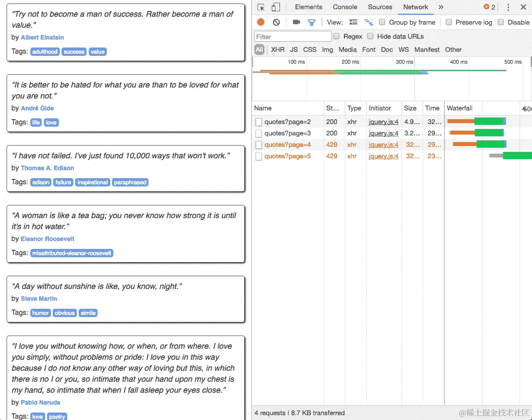Check Hide data URLs option
Viewport: 532px width, 420px height.
(x=370, y=36)
